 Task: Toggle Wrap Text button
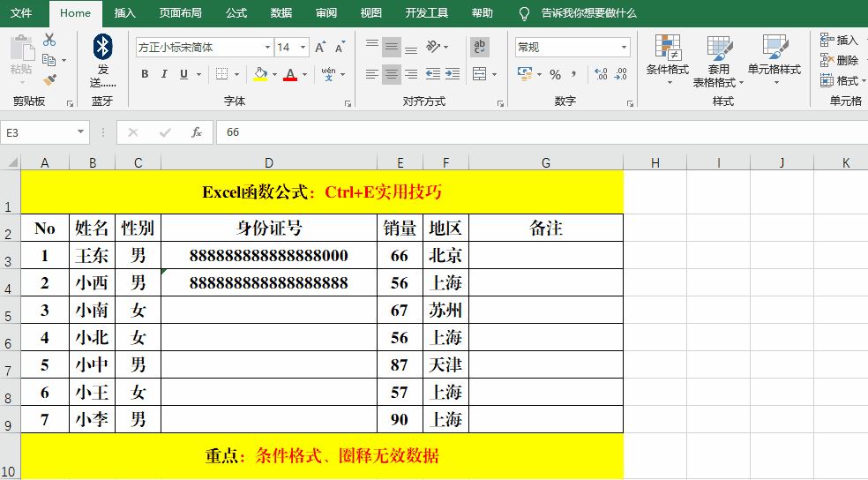(x=480, y=47)
